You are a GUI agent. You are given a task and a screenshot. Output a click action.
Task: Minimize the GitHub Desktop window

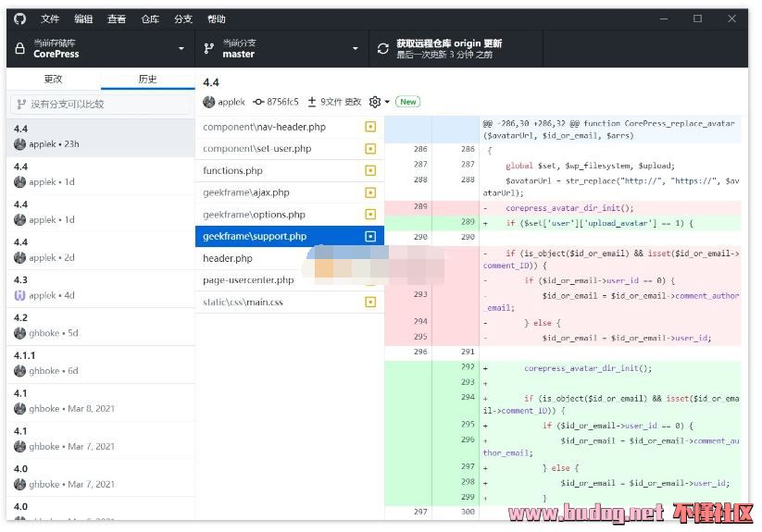click(664, 19)
